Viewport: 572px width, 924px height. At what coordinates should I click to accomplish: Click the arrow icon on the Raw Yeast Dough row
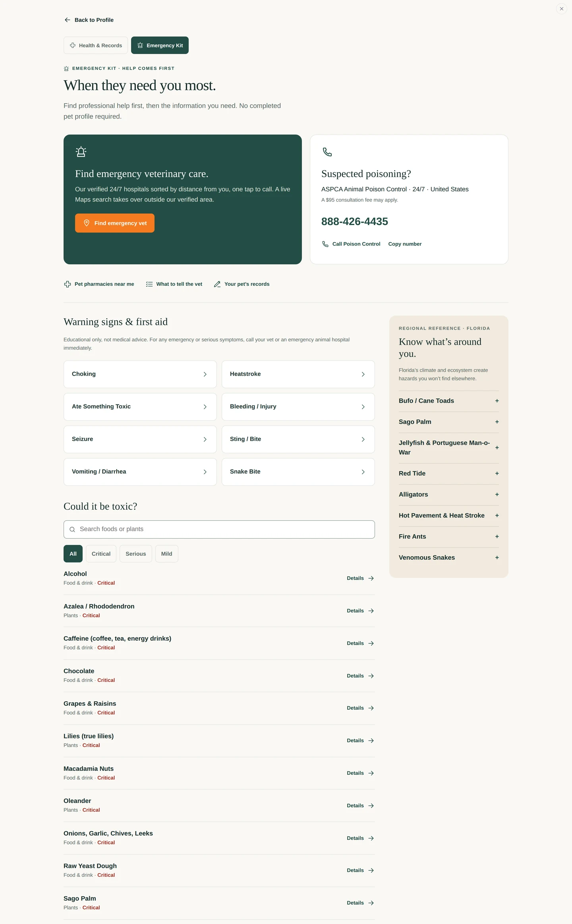[x=371, y=870]
